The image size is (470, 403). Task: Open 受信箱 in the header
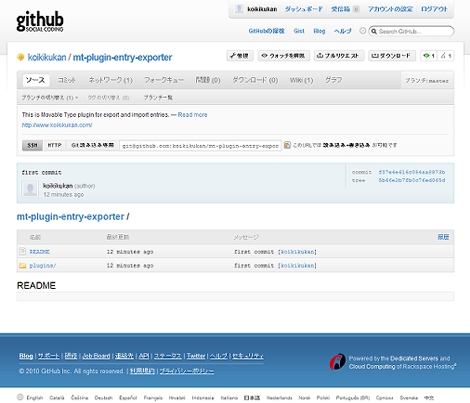click(x=340, y=9)
